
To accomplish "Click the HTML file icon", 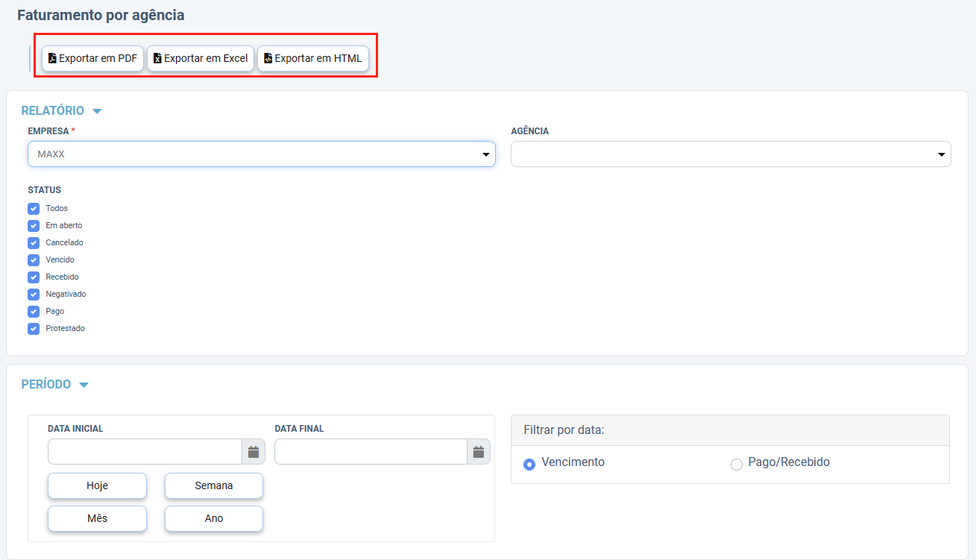I will (268, 58).
